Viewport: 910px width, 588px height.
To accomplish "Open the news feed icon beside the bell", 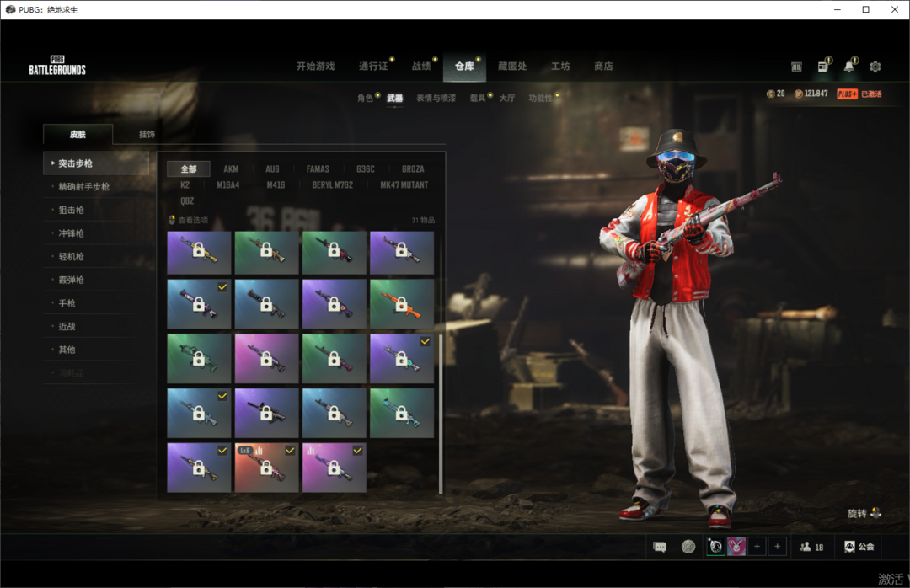I will click(823, 67).
